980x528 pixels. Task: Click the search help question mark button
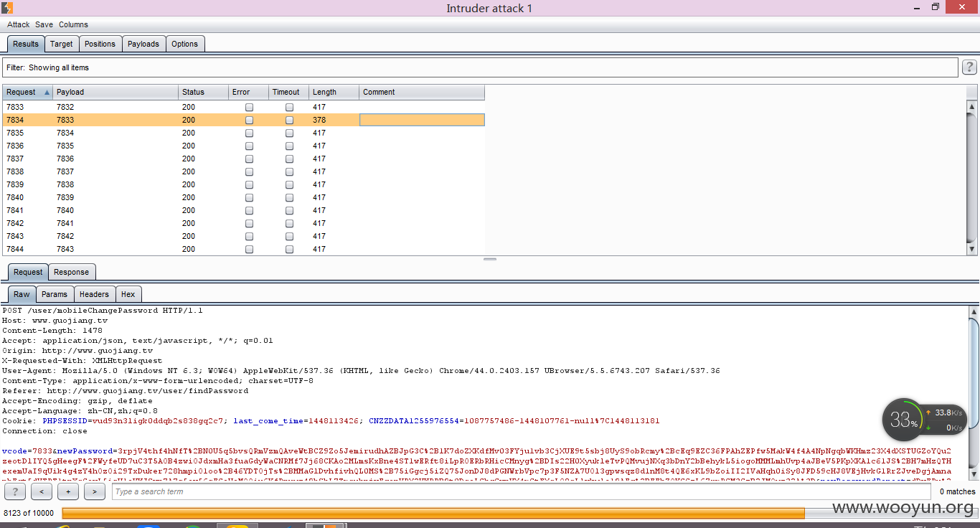14,491
